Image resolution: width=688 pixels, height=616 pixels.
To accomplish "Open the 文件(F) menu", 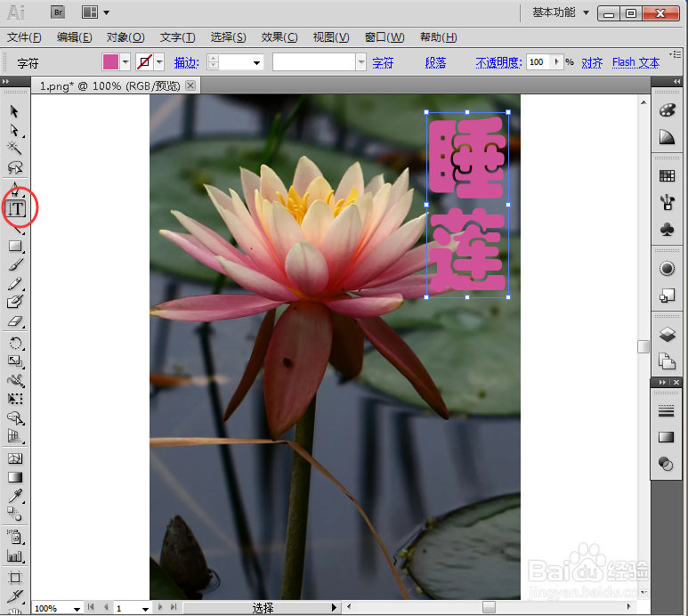I will 24,37.
